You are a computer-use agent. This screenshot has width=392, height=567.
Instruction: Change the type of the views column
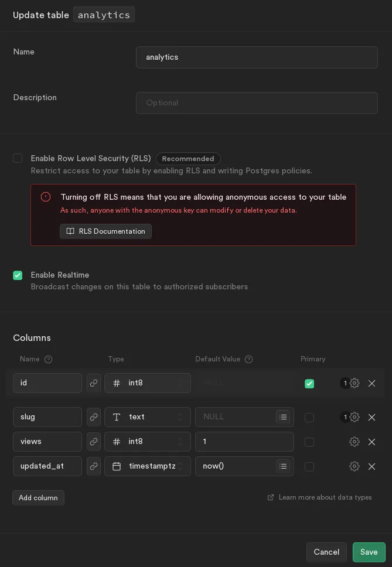click(148, 442)
